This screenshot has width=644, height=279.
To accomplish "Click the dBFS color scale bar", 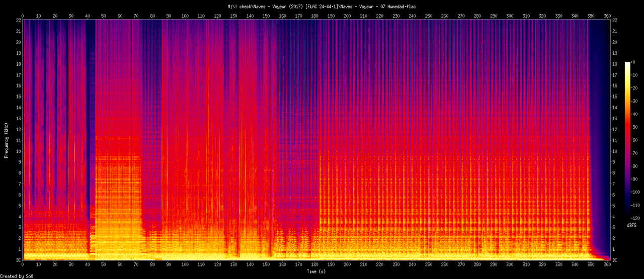I will coord(627,140).
